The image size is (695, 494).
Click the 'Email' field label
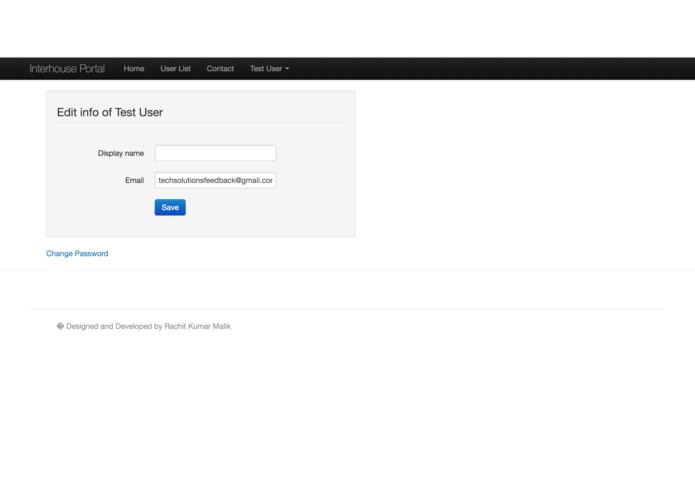point(134,180)
